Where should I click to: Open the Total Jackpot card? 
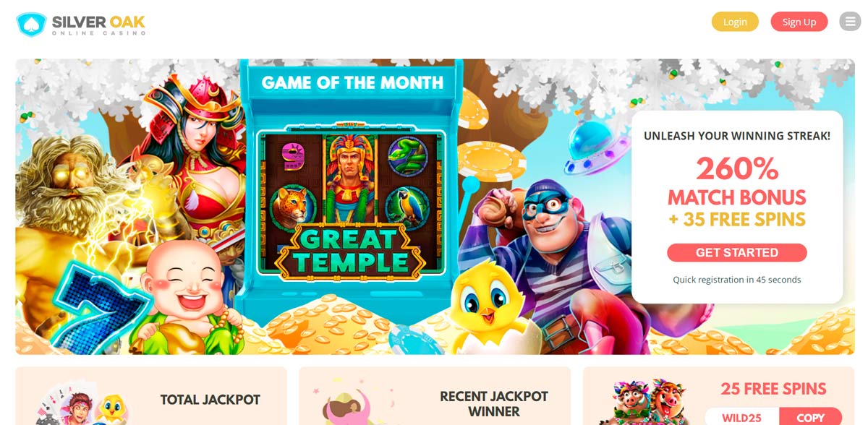click(x=151, y=395)
